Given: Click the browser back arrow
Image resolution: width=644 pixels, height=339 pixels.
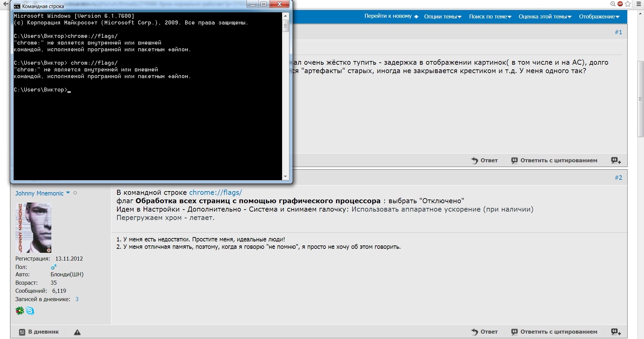Looking at the screenshot, I should pos(5,4).
